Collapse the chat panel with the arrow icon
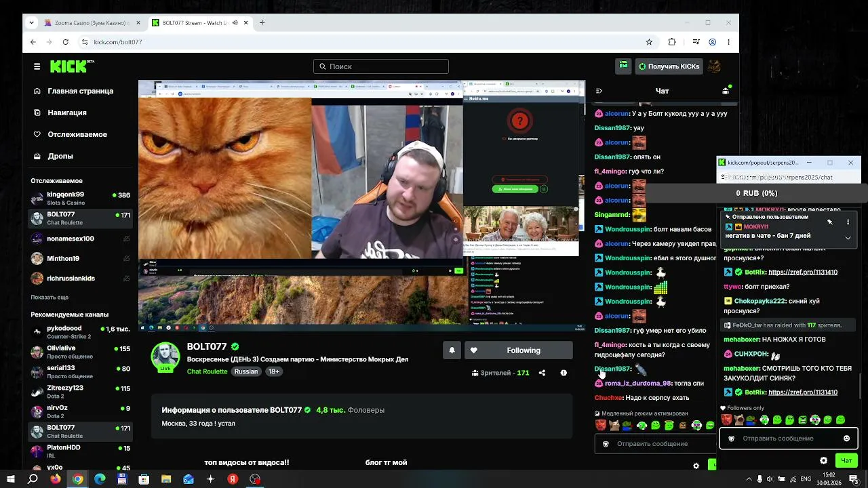 pyautogui.click(x=599, y=91)
